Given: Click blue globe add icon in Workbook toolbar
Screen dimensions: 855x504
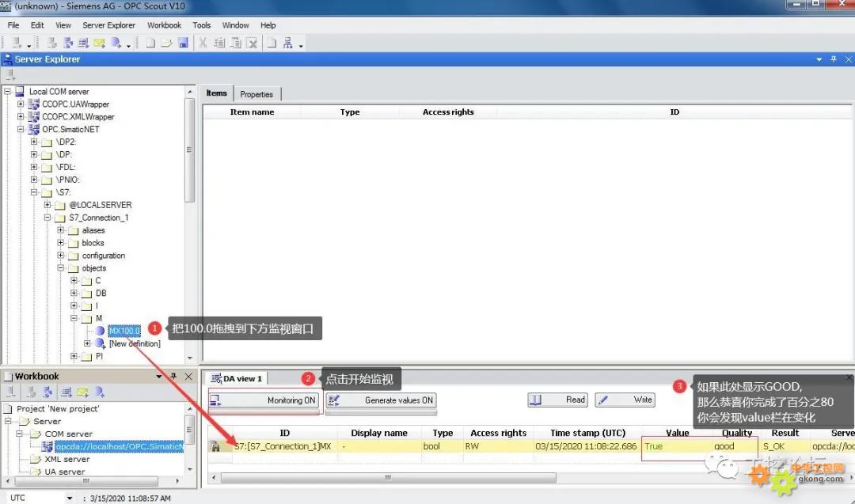Looking at the screenshot, I should (x=99, y=392).
